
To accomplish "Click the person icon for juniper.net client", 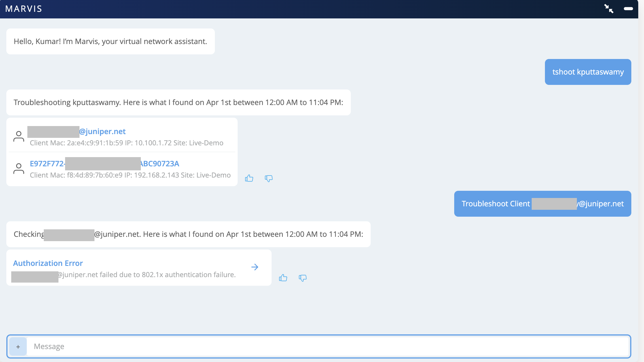I will coord(19,136).
